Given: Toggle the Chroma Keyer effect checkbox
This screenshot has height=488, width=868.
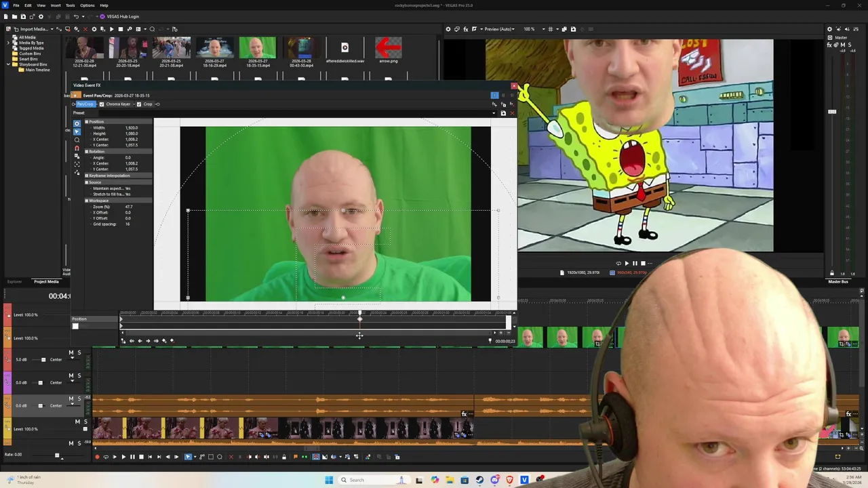Looking at the screenshot, I should tap(102, 104).
